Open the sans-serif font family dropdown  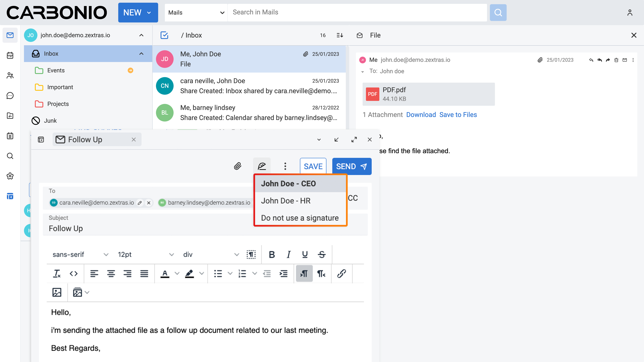(80, 254)
